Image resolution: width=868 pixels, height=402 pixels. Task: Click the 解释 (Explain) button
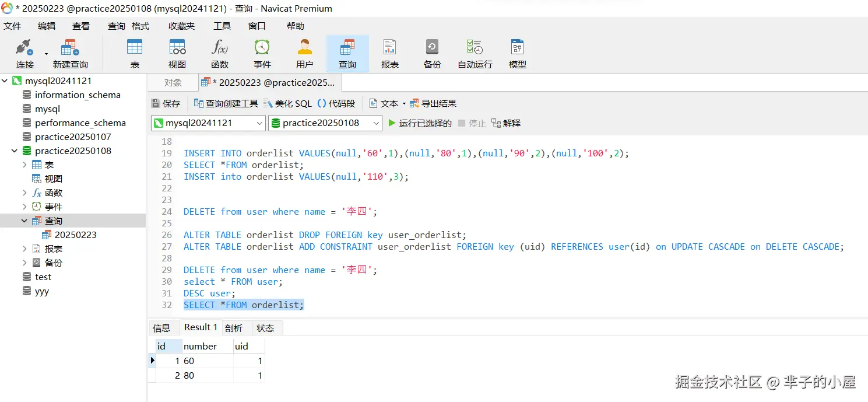tap(506, 123)
